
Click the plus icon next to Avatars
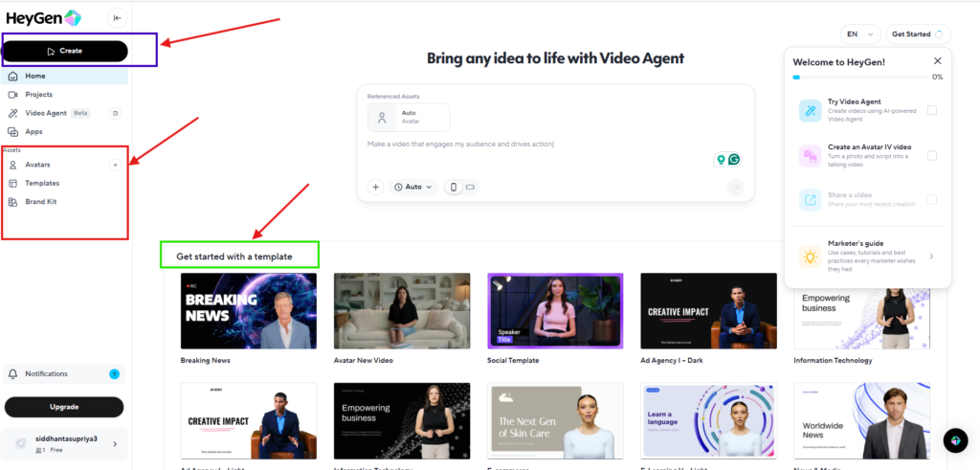[115, 165]
